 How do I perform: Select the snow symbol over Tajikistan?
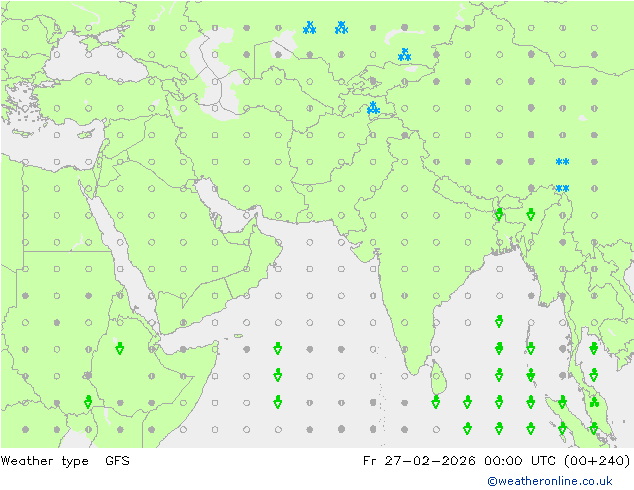(373, 108)
